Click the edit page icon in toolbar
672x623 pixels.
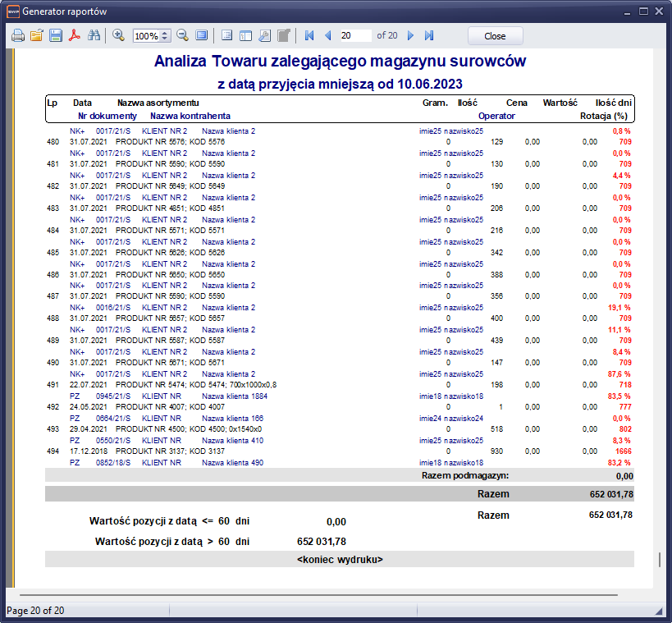284,36
